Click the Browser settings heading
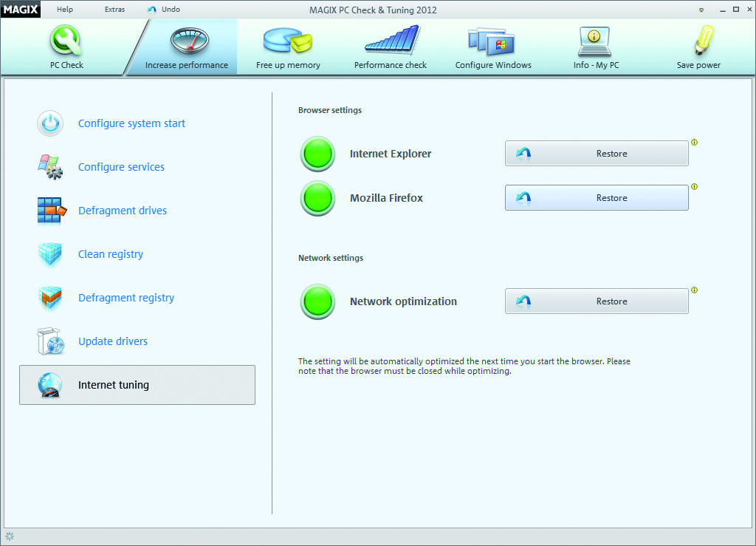Viewport: 756px width, 546px height. [330, 110]
